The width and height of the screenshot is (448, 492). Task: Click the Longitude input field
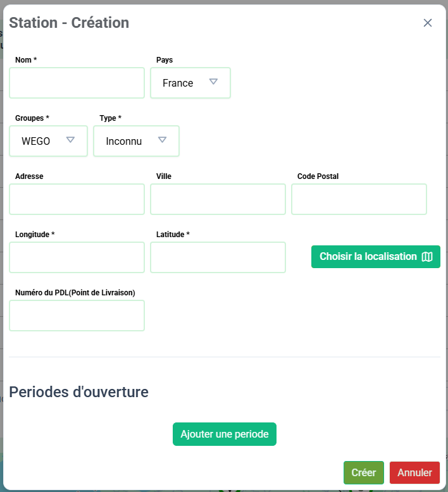click(x=77, y=257)
